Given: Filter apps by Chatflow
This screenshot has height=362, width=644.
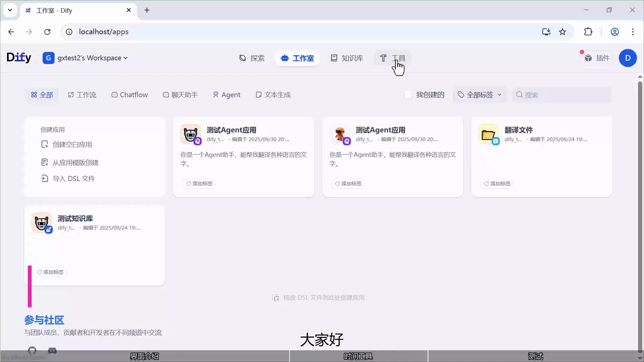Looking at the screenshot, I should [129, 95].
